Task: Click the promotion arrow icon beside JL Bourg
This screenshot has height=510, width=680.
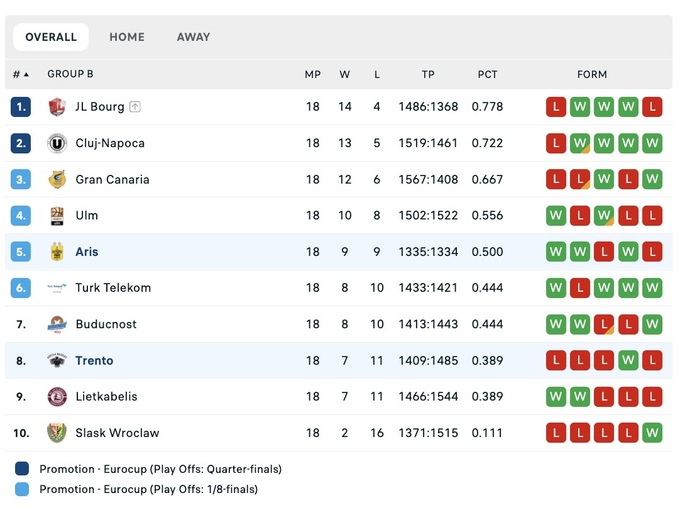Action: click(135, 107)
